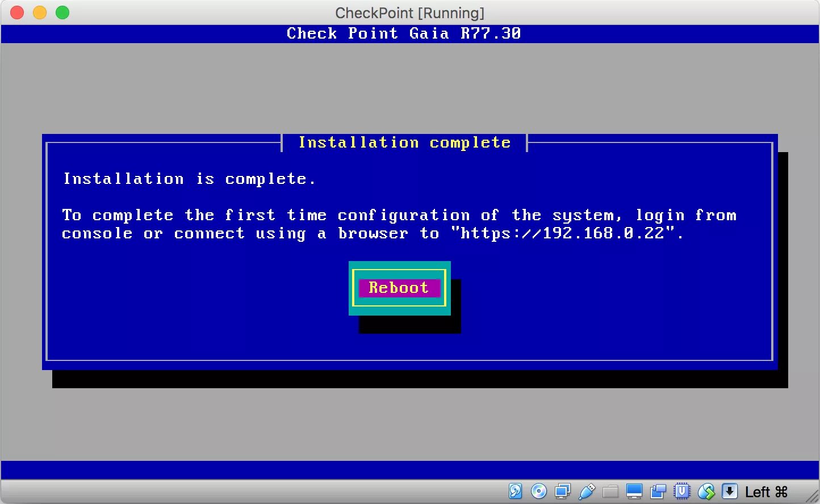The width and height of the screenshot is (820, 504).
Task: Click the 'Check Point Gaia R77.30' header
Action: [x=404, y=33]
